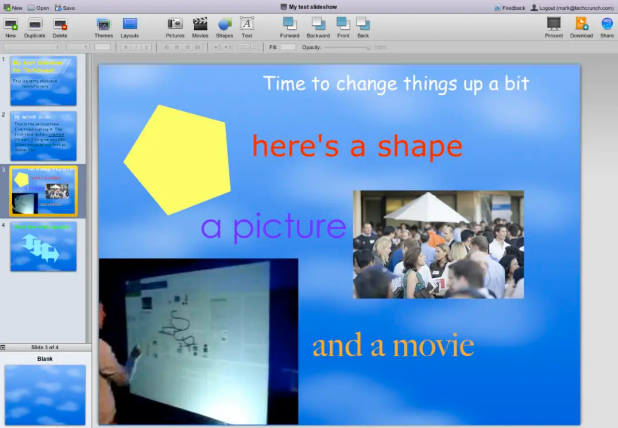Image resolution: width=618 pixels, height=428 pixels.
Task: Open the Shapes tool
Action: pyautogui.click(x=224, y=28)
